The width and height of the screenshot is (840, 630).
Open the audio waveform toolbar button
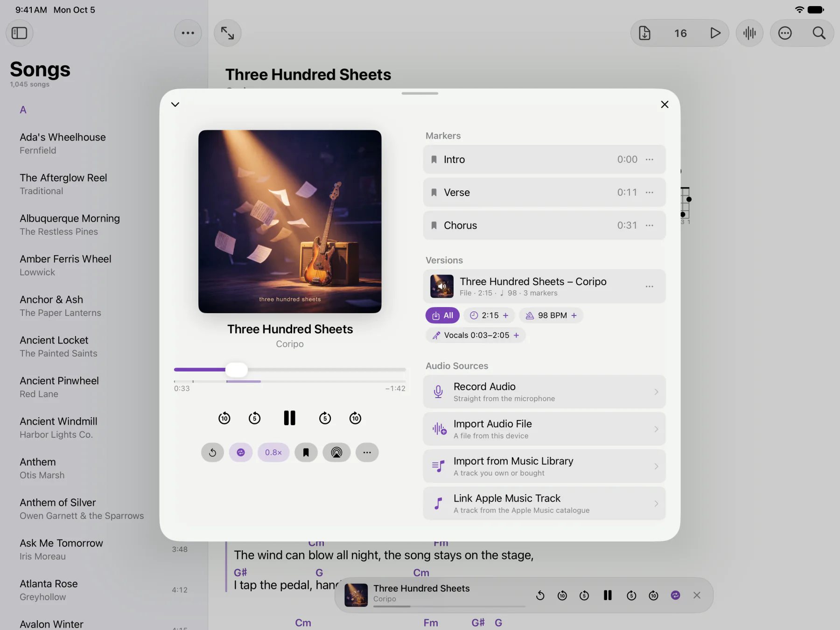[749, 33]
